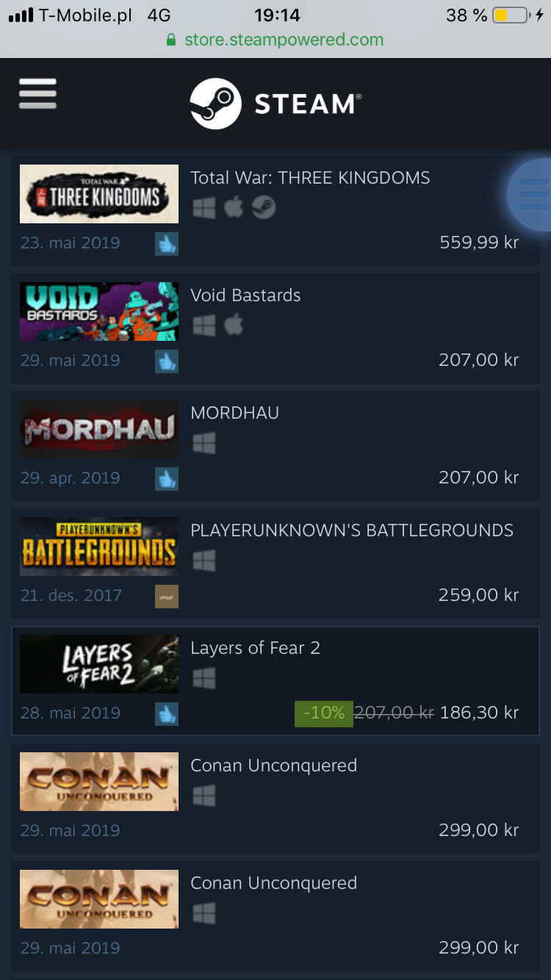The height and width of the screenshot is (980, 551).
Task: Tap the SteamOS icon under Total War
Action: [264, 208]
